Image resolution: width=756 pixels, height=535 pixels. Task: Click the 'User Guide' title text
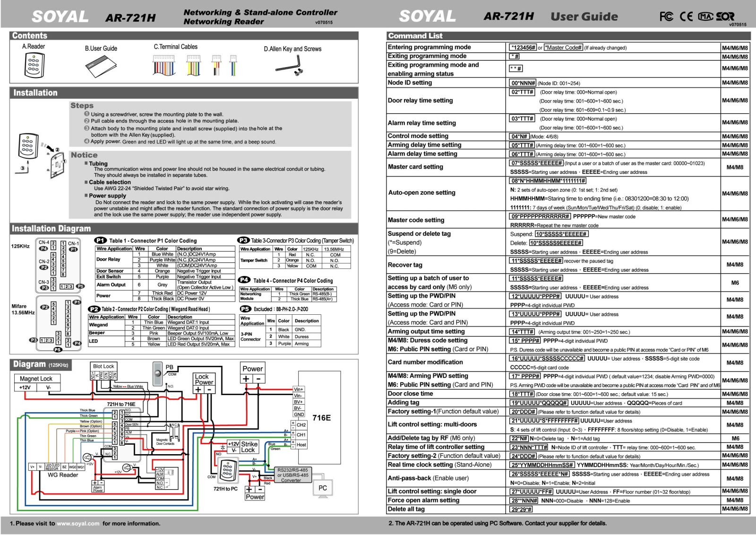(584, 17)
